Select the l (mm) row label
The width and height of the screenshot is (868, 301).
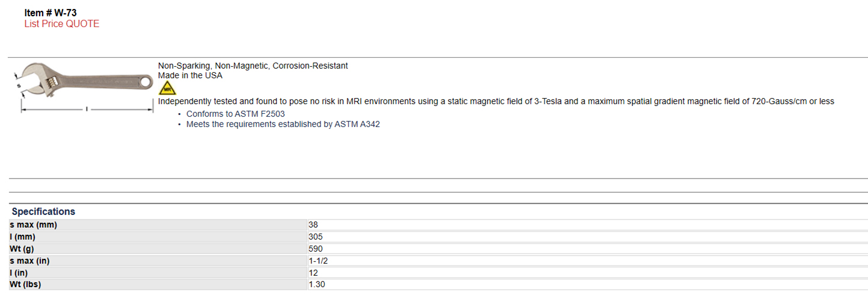click(158, 237)
